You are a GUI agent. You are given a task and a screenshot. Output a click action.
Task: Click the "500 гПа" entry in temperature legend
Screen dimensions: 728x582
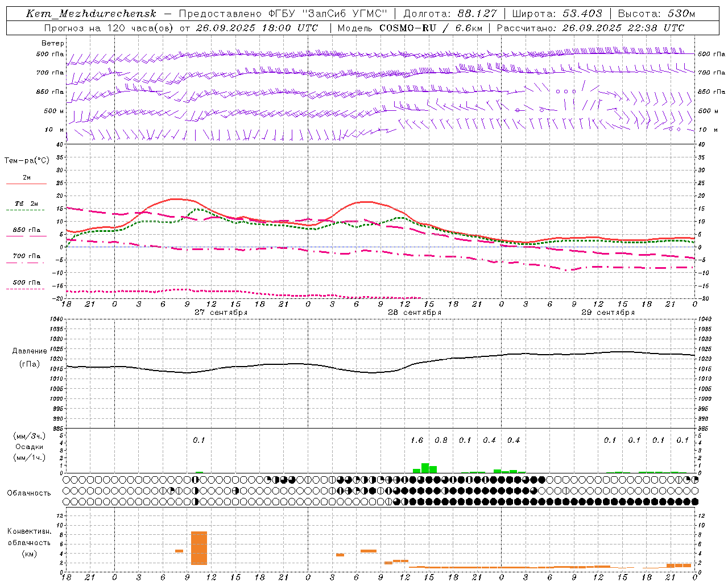pos(26,282)
